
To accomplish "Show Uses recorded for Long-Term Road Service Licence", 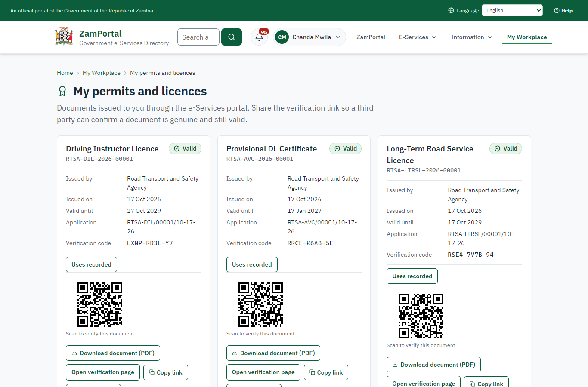I will [x=412, y=276].
